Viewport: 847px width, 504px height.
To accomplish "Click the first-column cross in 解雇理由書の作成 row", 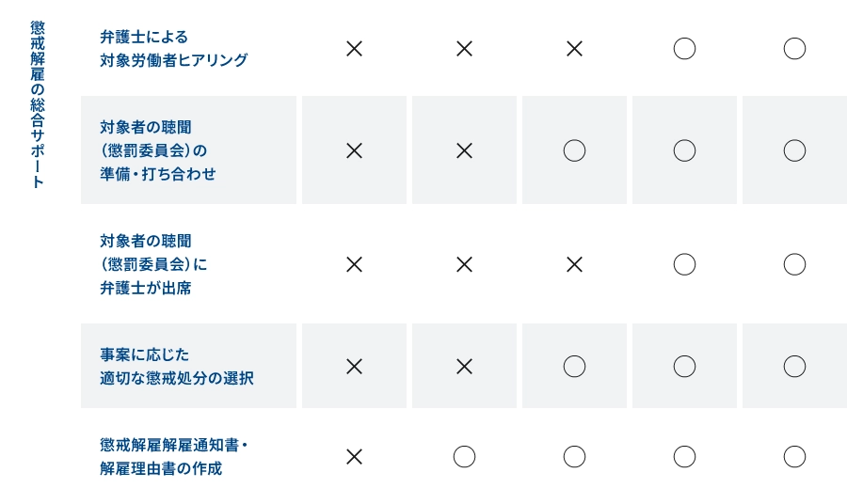I will [354, 457].
